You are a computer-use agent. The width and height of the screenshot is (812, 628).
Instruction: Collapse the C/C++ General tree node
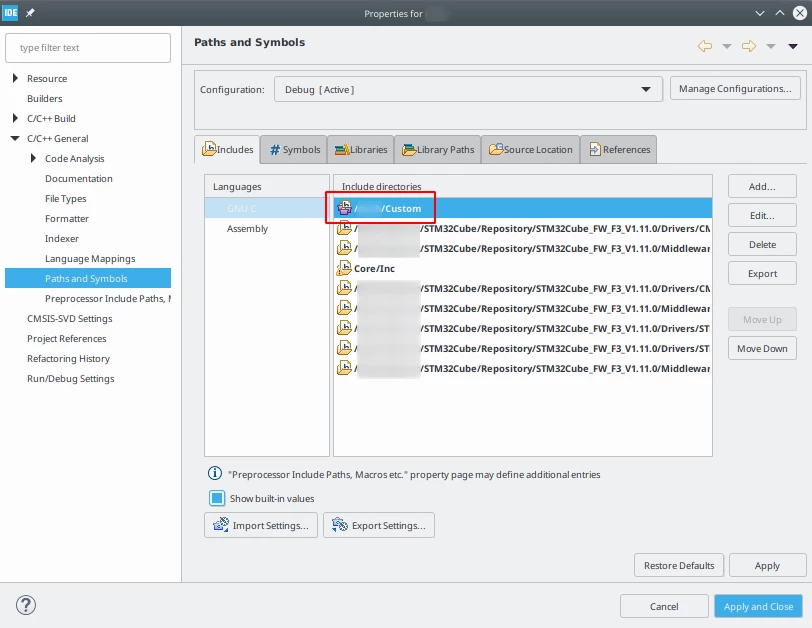[15, 138]
